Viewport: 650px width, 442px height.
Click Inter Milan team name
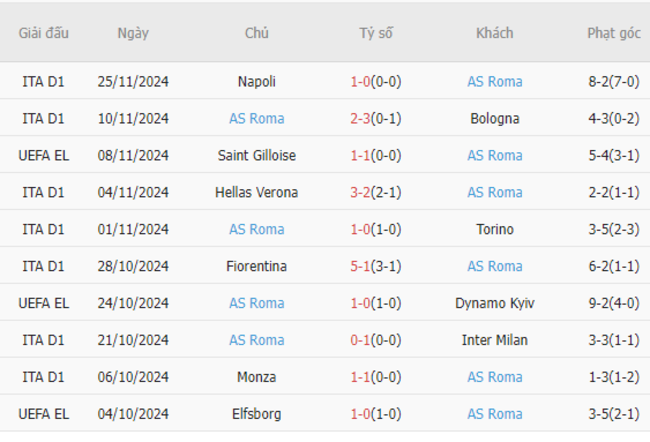(495, 340)
